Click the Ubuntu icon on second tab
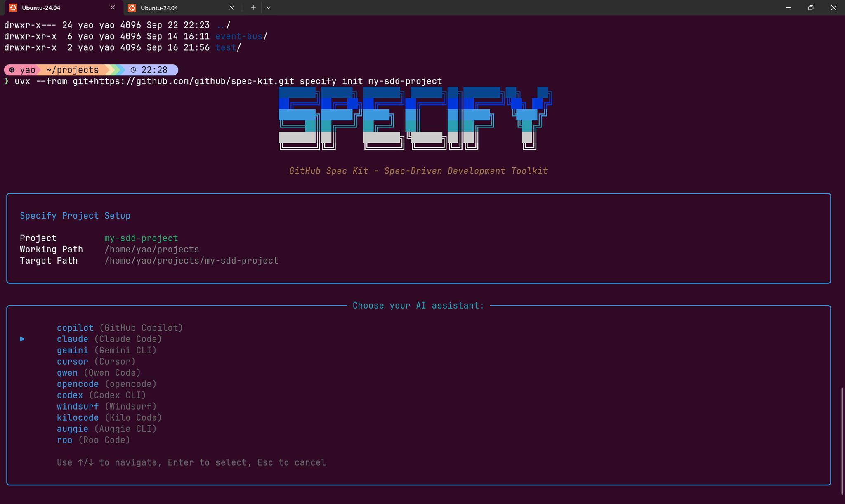This screenshot has height=504, width=845. tap(132, 8)
